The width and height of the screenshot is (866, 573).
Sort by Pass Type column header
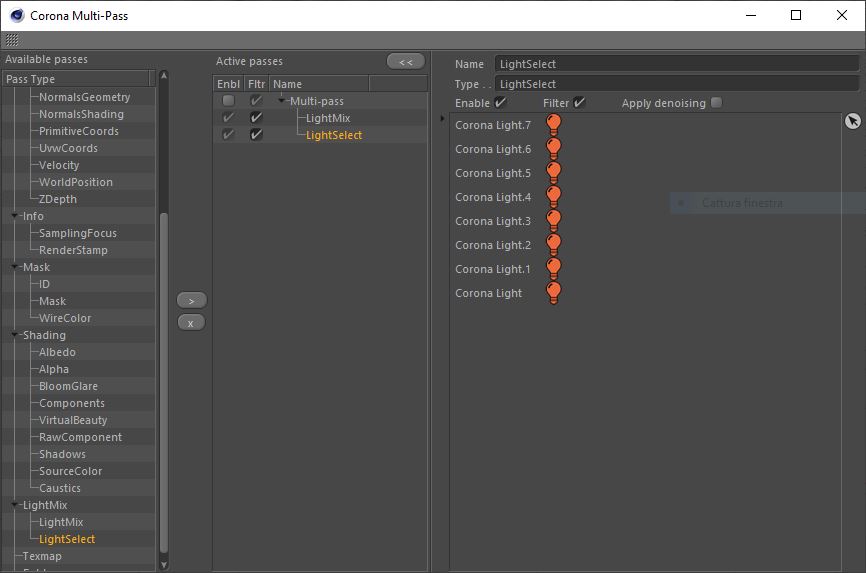(76, 79)
